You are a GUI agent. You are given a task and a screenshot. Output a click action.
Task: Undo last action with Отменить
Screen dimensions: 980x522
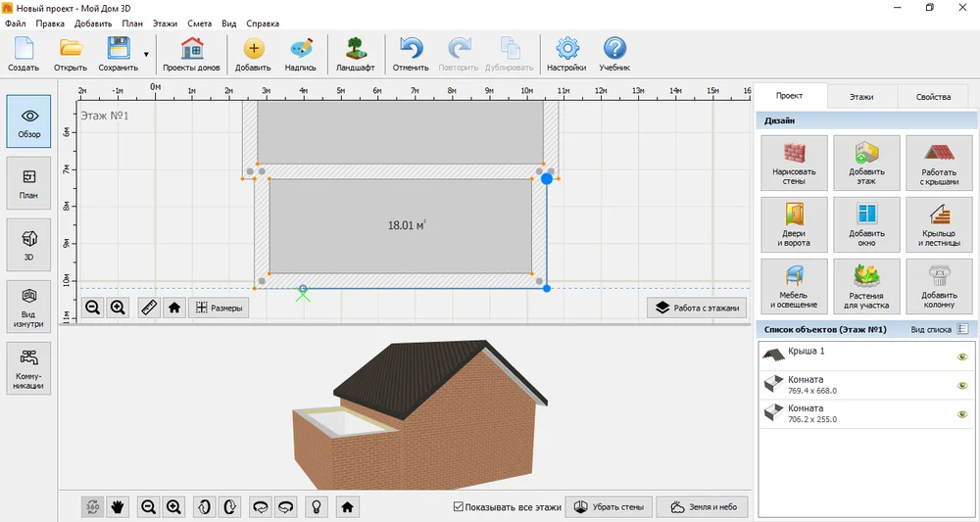pyautogui.click(x=411, y=54)
